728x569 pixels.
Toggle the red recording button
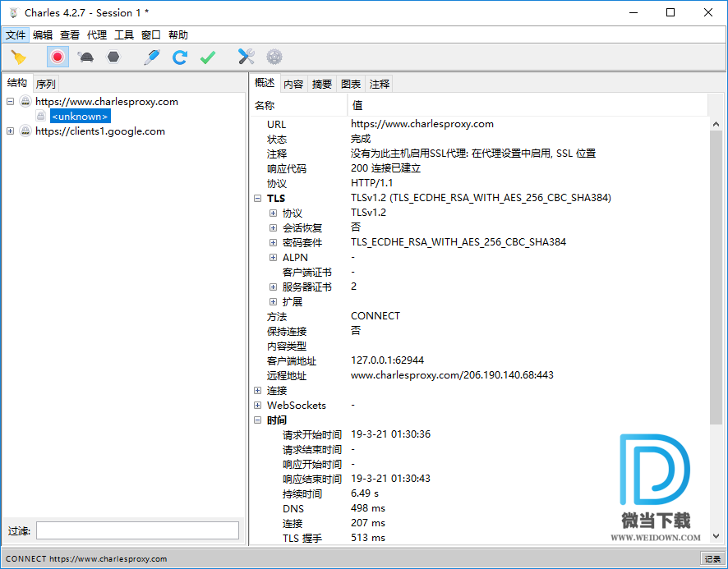[x=58, y=57]
